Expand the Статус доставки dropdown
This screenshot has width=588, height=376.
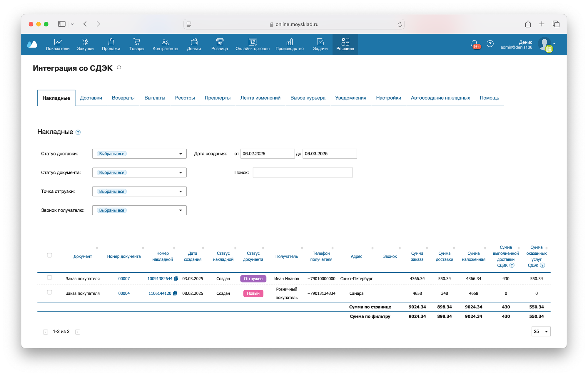tap(139, 154)
